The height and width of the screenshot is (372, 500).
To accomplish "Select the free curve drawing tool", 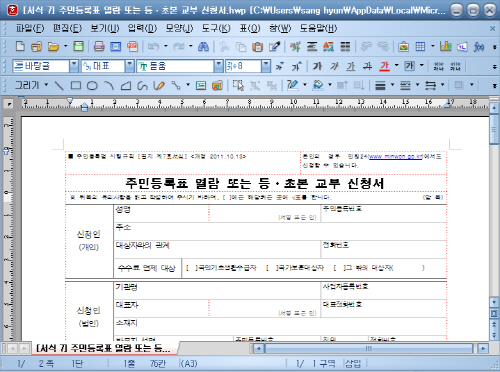I will tap(142, 86).
